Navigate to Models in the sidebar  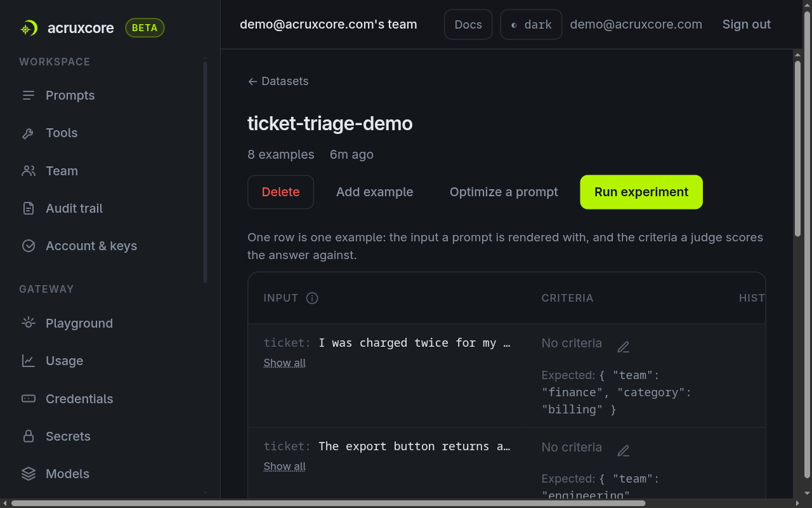tap(67, 474)
